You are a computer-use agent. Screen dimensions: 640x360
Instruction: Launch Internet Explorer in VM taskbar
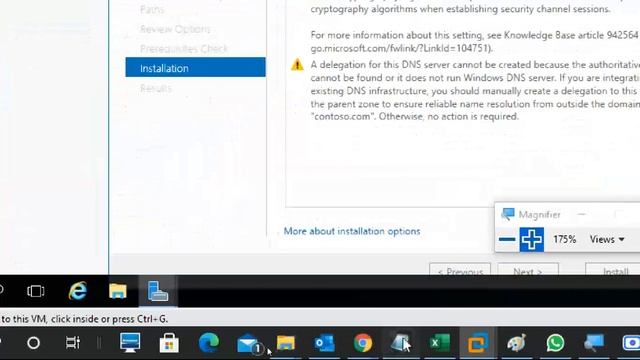(78, 291)
